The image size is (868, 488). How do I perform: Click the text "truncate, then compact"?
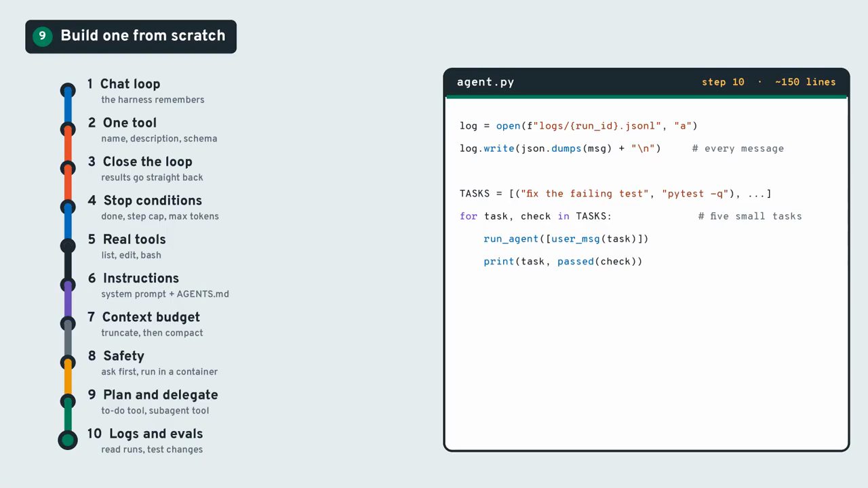(152, 333)
